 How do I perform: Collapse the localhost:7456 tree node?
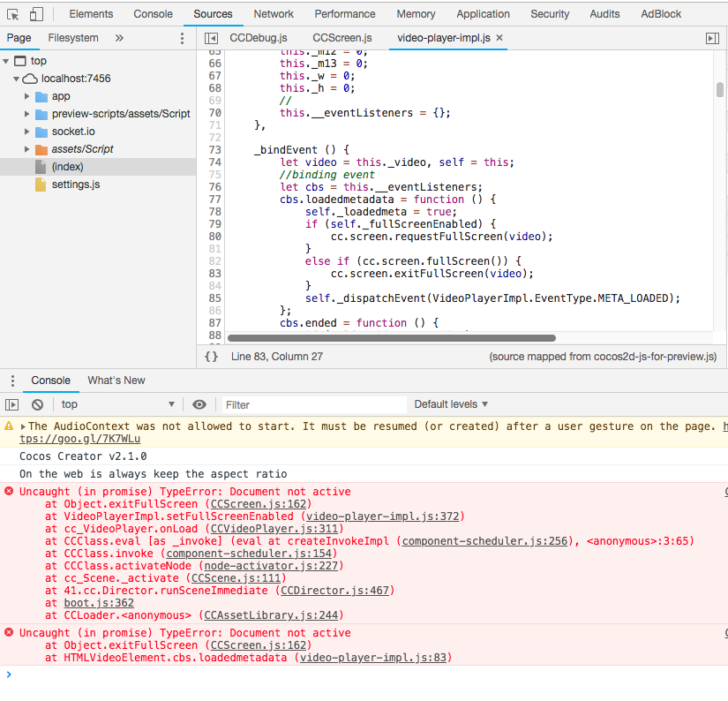pyautogui.click(x=16, y=79)
